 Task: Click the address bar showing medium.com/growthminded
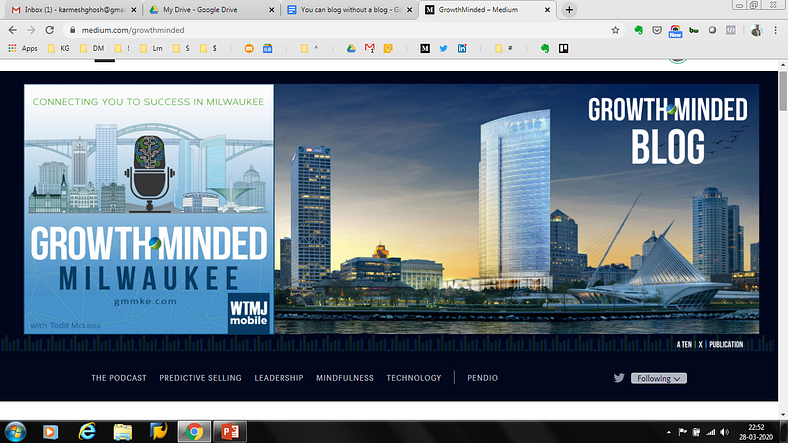click(x=342, y=30)
